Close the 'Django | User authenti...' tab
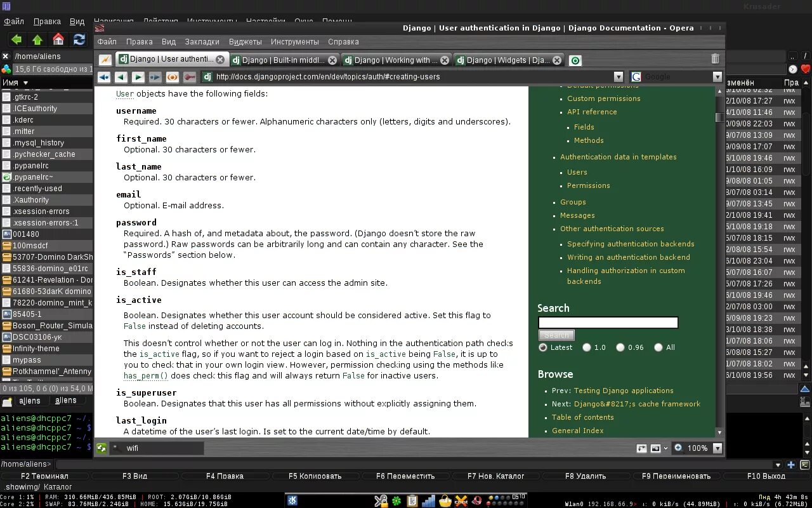The height and width of the screenshot is (508, 812). pos(220,60)
